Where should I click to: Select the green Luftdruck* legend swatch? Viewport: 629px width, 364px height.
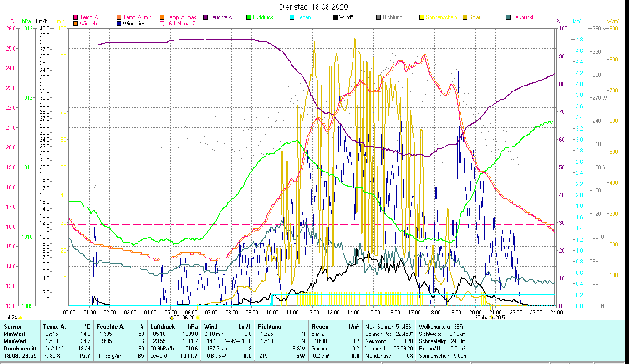pyautogui.click(x=249, y=17)
